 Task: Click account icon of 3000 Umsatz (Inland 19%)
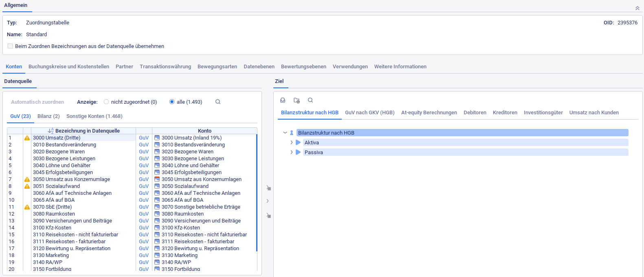(x=157, y=138)
